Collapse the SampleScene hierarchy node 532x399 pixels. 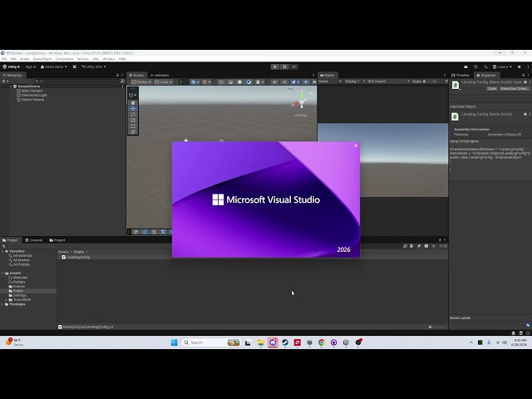tap(11, 86)
